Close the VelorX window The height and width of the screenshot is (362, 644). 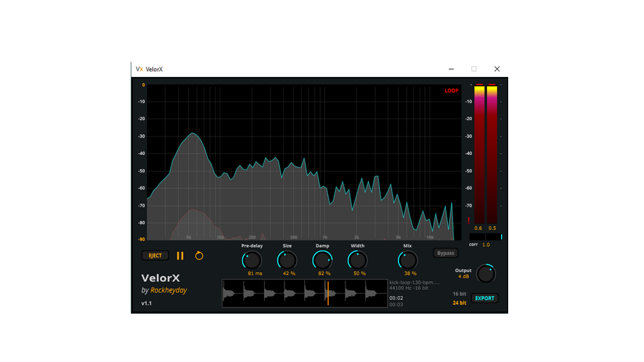coord(497,69)
